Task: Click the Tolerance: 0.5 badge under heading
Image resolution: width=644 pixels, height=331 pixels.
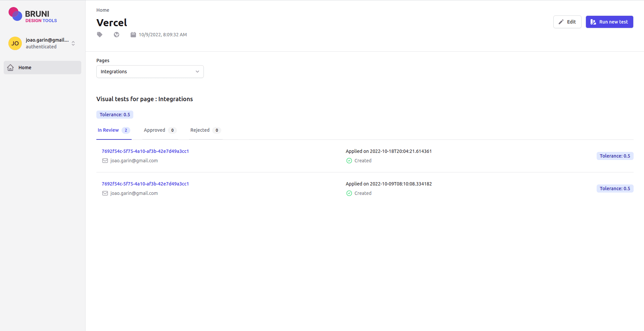Action: [x=115, y=115]
